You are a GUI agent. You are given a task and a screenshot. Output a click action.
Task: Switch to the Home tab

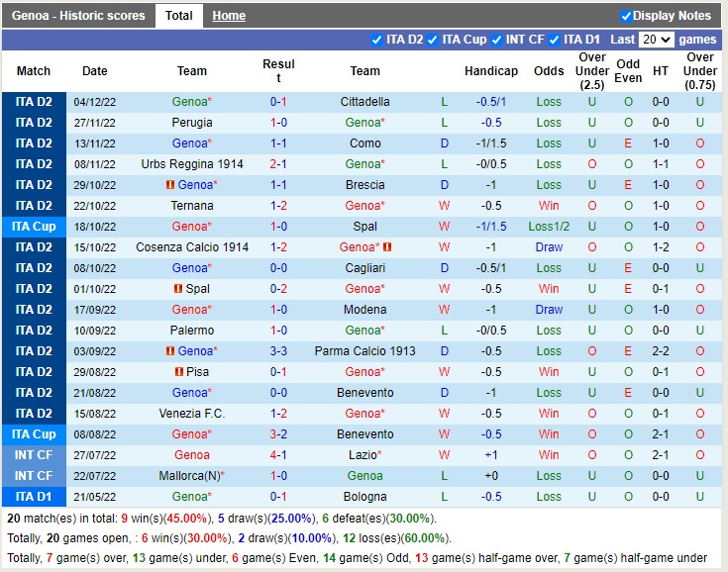click(229, 16)
